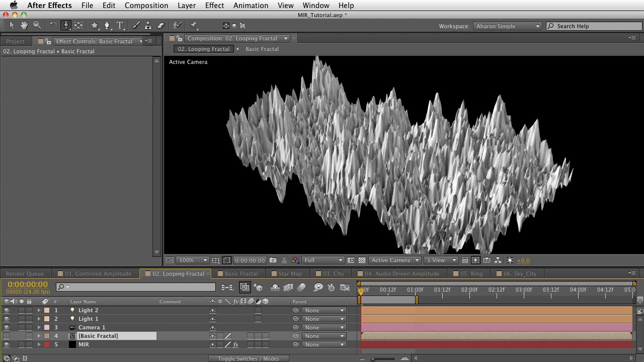Select the Hand tool
Image resolution: width=644 pixels, height=362 pixels.
coord(24,26)
